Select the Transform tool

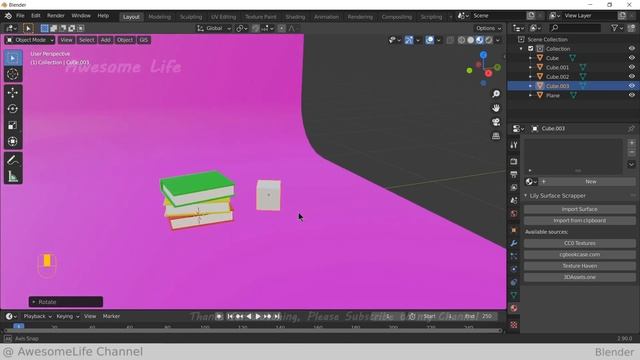(13, 141)
